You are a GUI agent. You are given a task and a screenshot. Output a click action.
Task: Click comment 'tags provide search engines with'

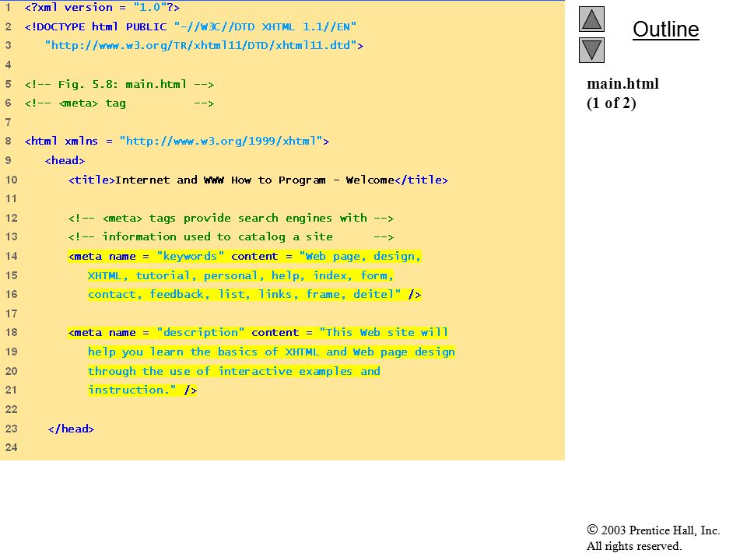click(x=231, y=218)
